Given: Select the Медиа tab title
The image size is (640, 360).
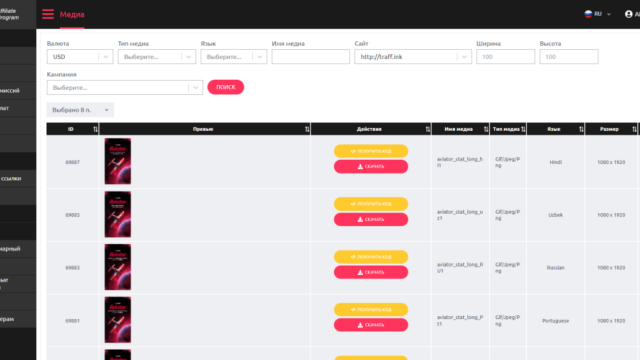Looking at the screenshot, I should (x=72, y=14).
